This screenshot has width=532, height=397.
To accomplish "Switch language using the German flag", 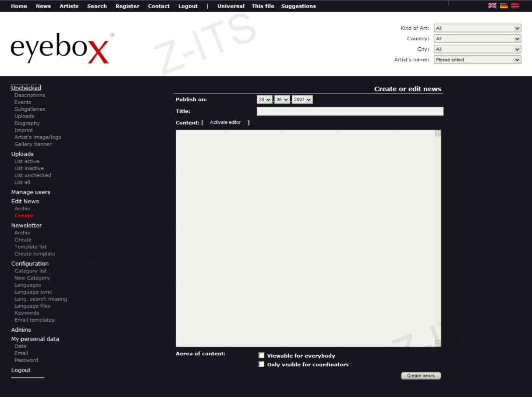I will pos(504,6).
